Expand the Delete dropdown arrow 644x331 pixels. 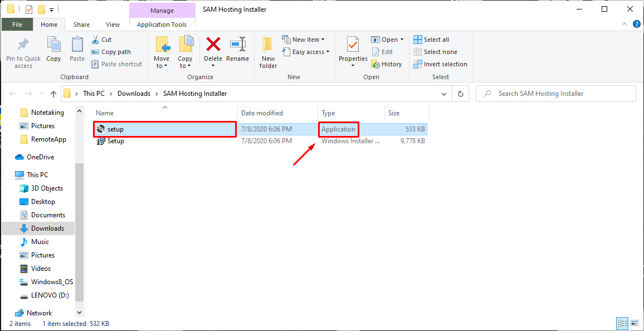213,66
